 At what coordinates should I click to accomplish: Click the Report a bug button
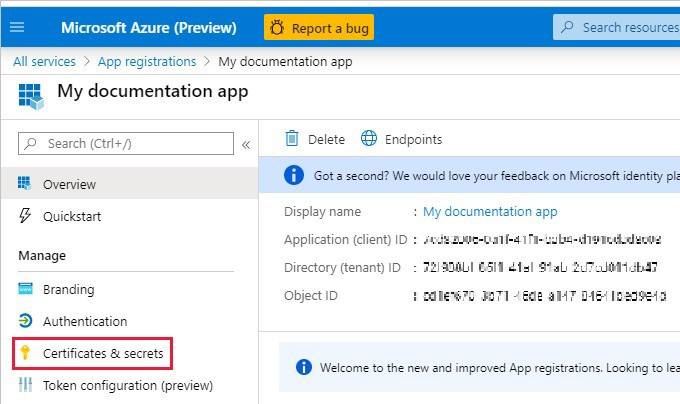click(319, 27)
